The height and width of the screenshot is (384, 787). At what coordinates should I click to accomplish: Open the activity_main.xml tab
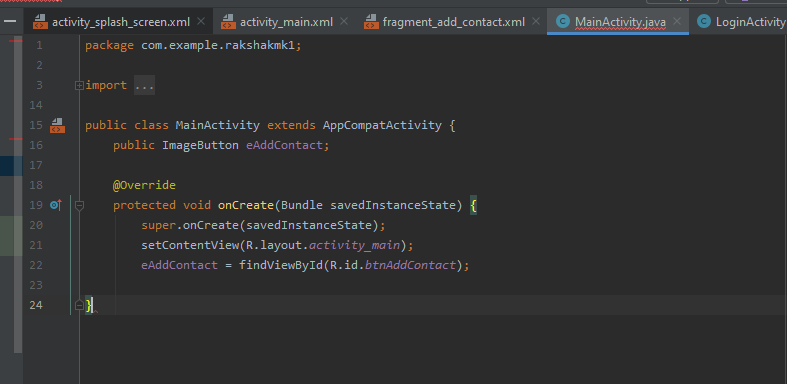pyautogui.click(x=286, y=22)
